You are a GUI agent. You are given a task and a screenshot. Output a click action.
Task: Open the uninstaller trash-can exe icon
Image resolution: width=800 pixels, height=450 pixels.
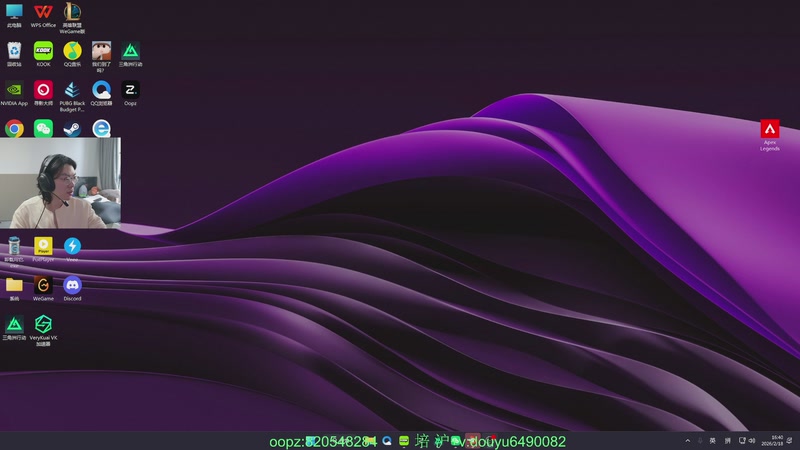click(x=14, y=252)
